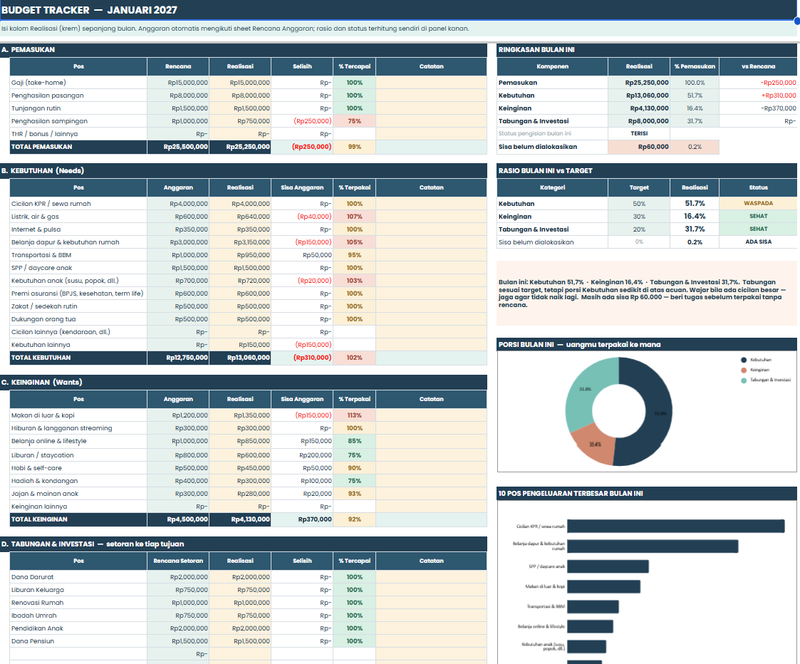Select the Kebutuhan legend color dot
Viewport: 800px width, 664px height.
(x=743, y=360)
